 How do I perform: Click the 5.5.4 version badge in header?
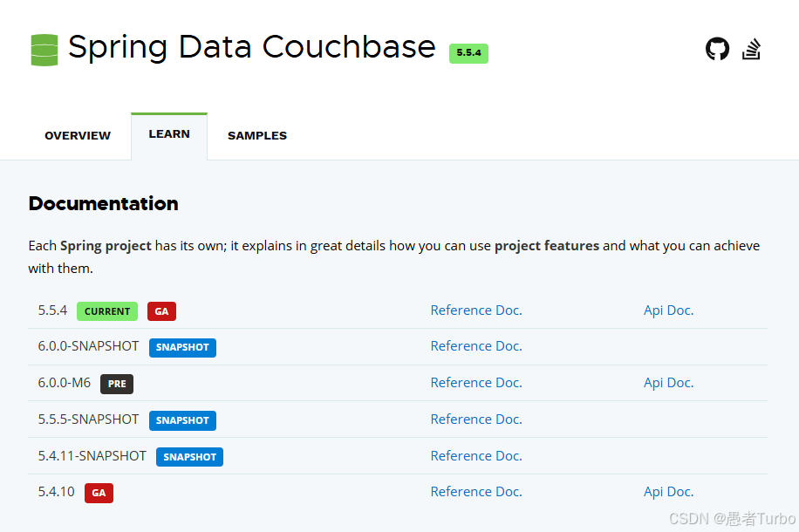[x=468, y=53]
